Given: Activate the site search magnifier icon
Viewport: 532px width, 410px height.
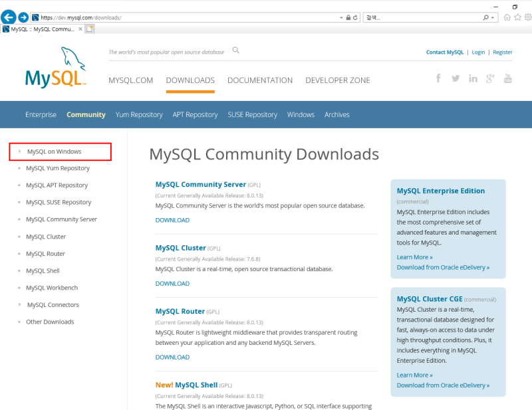Looking at the screenshot, I should point(235,49).
